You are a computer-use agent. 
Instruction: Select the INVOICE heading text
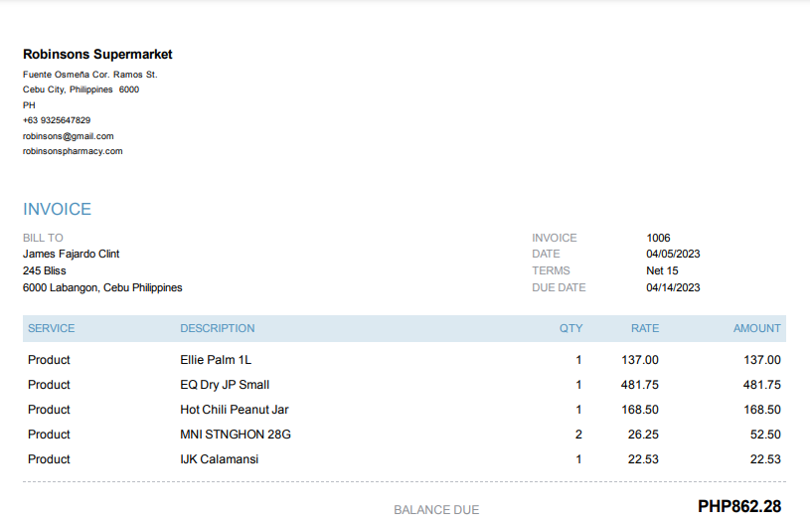(x=57, y=209)
